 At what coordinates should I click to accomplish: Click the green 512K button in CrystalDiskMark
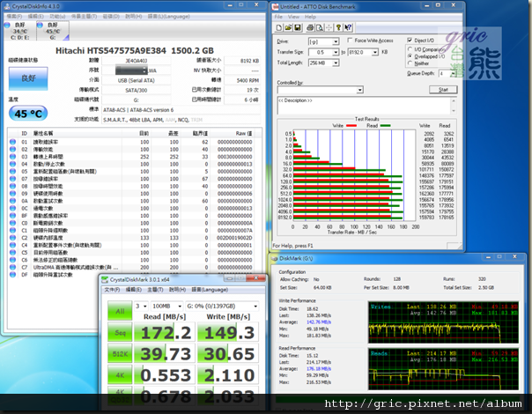pos(120,353)
